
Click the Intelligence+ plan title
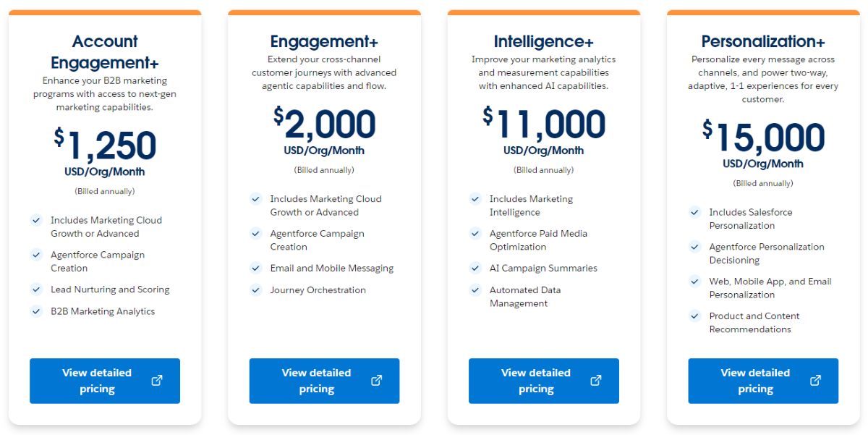(x=543, y=41)
